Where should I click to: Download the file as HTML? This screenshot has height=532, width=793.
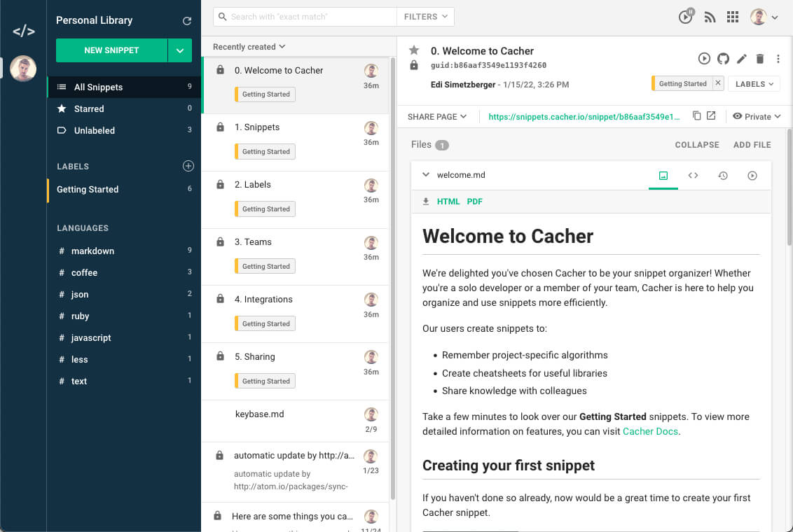(448, 202)
